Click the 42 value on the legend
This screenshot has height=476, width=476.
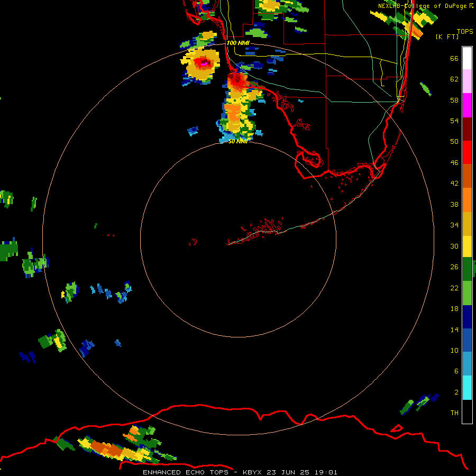(454, 184)
